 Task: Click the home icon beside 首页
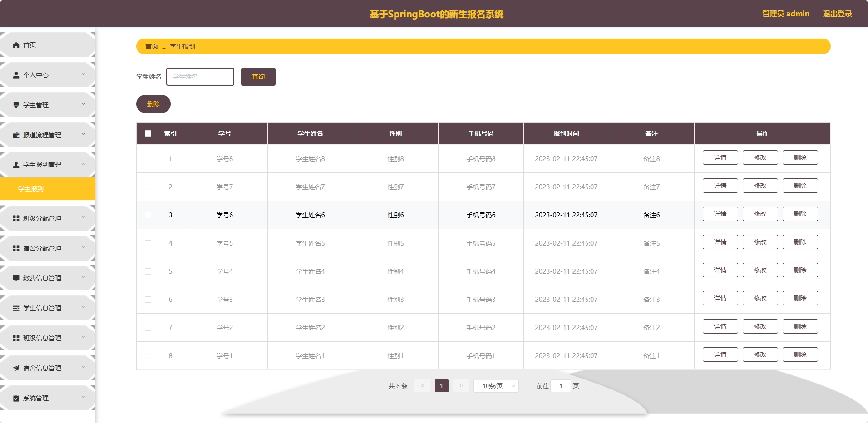pos(16,45)
